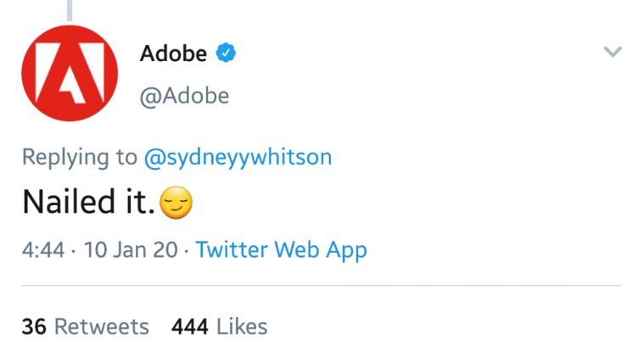Image resolution: width=644 pixels, height=357 pixels.
Task: Click the blue verified badge beside Adobe
Action: coord(226,53)
